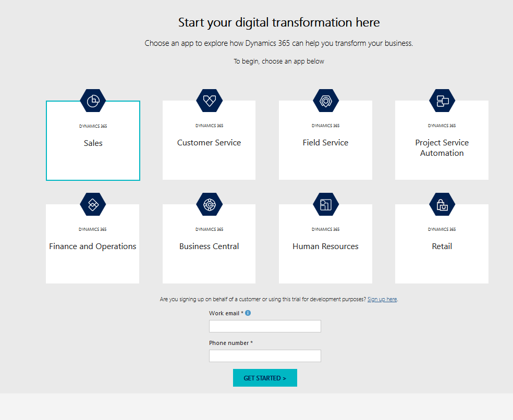Focus the Phone number input field

click(x=265, y=356)
